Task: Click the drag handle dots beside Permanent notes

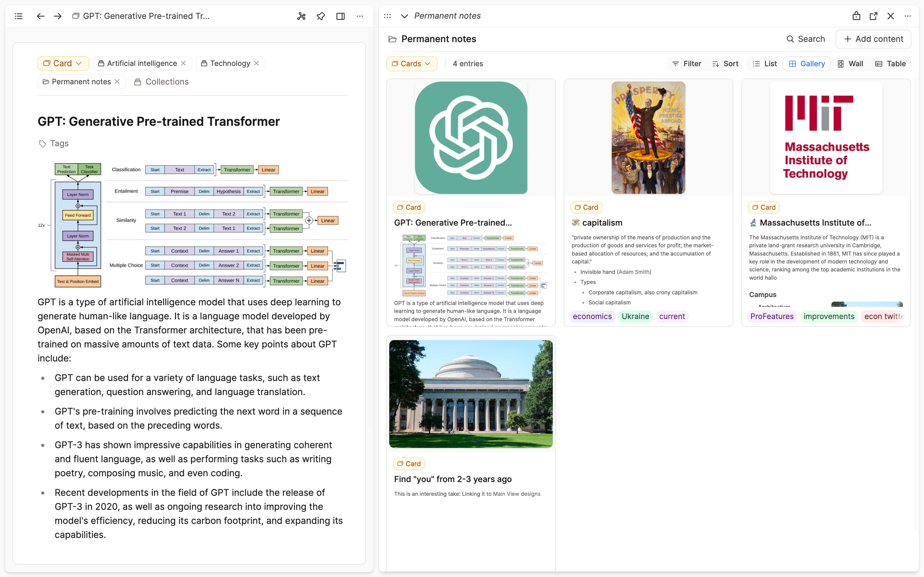Action: (x=387, y=16)
